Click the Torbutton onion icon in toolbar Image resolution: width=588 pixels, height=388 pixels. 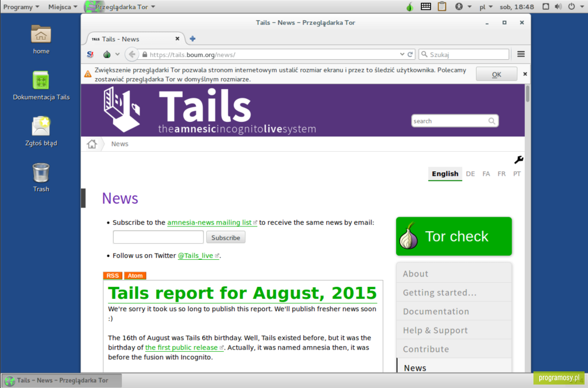point(107,55)
